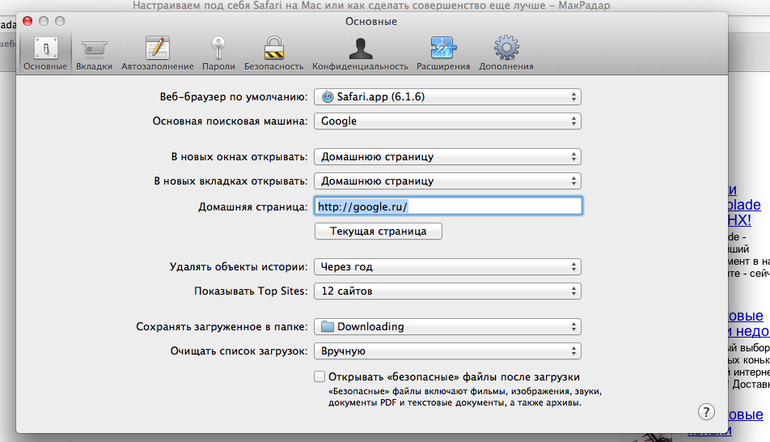The image size is (770, 442).
Task: Switch to the Вкладки preferences pane
Action: pos(94,53)
